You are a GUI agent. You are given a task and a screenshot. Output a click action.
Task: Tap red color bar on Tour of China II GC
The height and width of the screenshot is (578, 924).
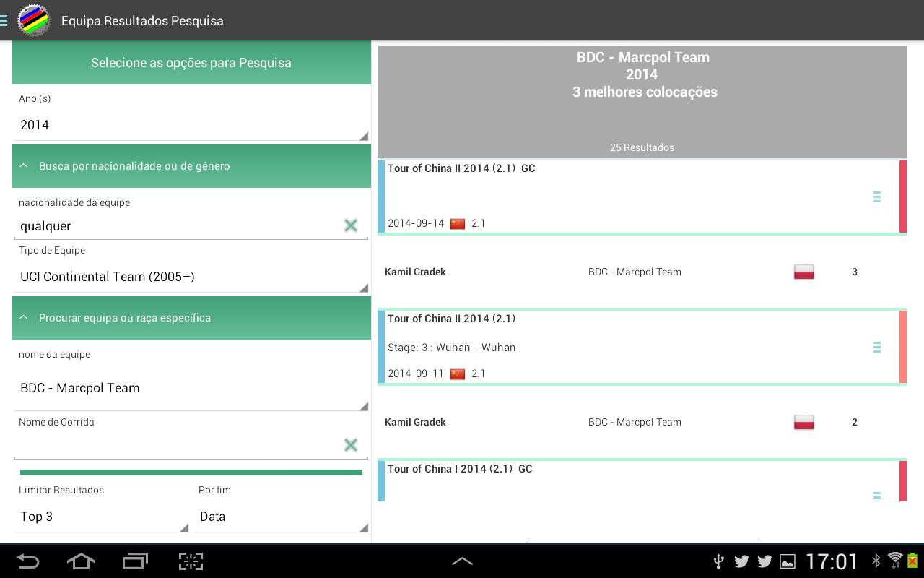[x=903, y=197]
